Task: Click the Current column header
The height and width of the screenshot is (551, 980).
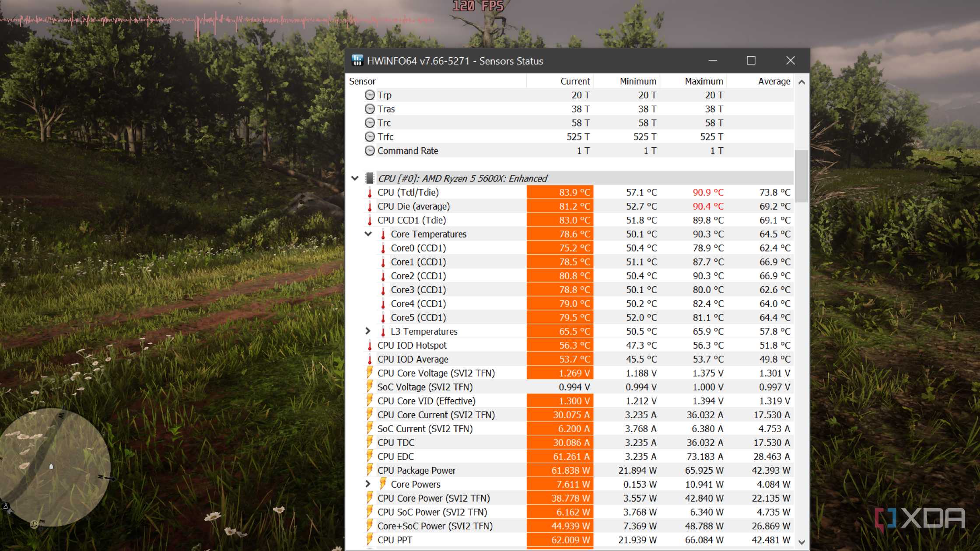Action: pyautogui.click(x=560, y=81)
